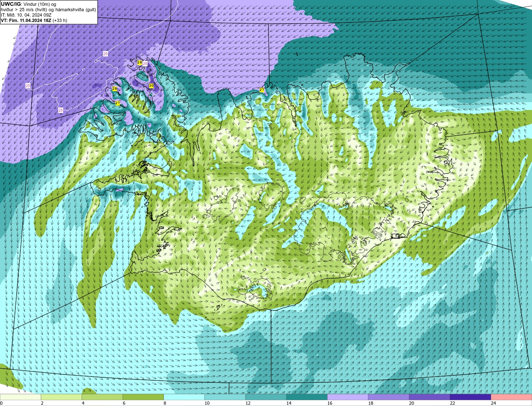Select the 6–8 olive green legend swatch
Viewport: 532px width, 406px height.
(x=144, y=397)
